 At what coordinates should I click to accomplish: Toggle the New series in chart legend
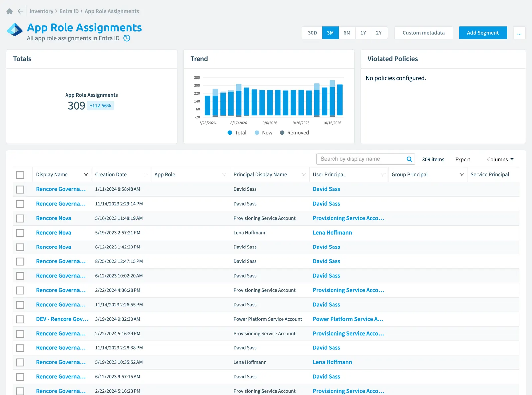point(263,133)
